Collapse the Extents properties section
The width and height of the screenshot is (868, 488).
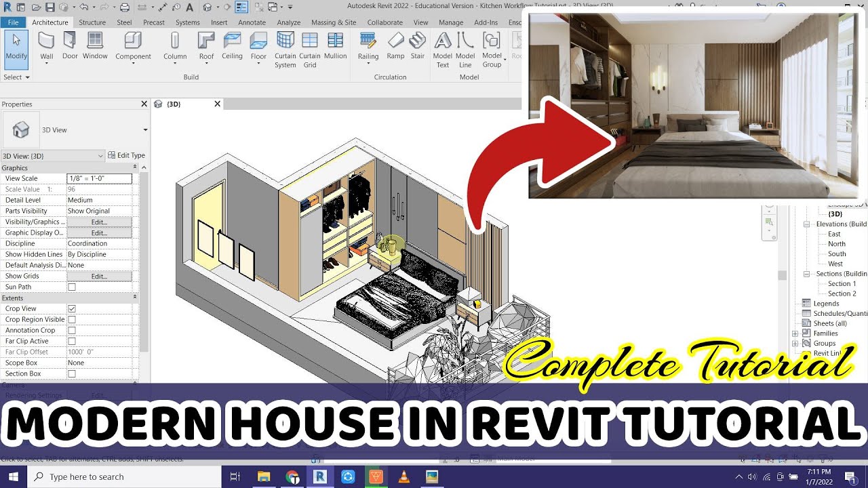[134, 298]
